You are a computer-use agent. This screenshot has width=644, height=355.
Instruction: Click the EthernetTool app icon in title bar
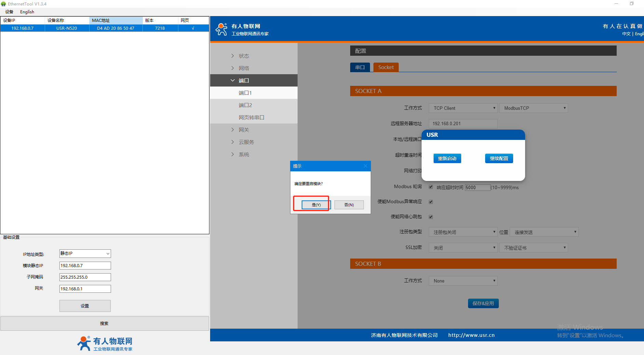point(4,4)
